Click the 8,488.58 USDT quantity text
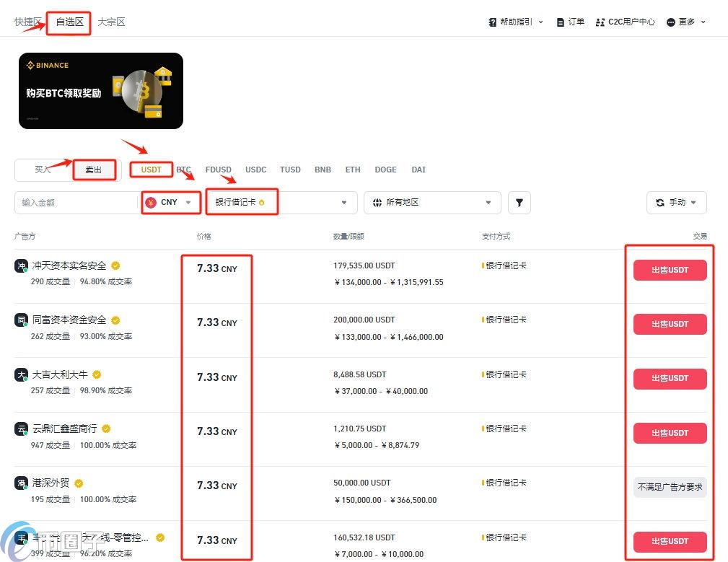The image size is (728, 562). coord(360,374)
